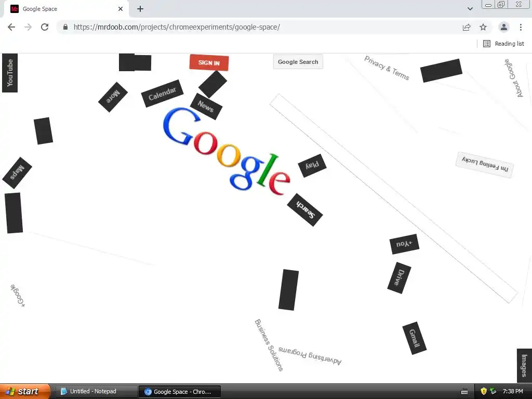
Task: Open the profile avatar menu
Action: coord(504,27)
